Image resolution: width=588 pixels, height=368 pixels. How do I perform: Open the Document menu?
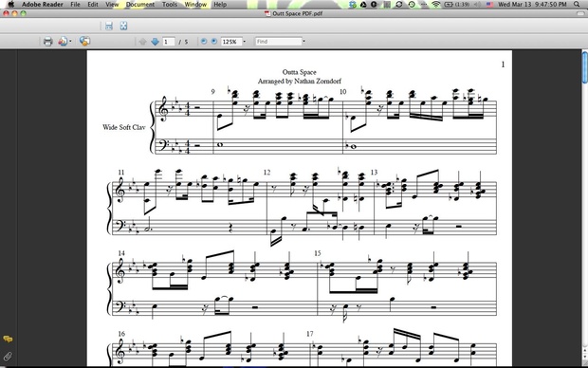(x=140, y=5)
